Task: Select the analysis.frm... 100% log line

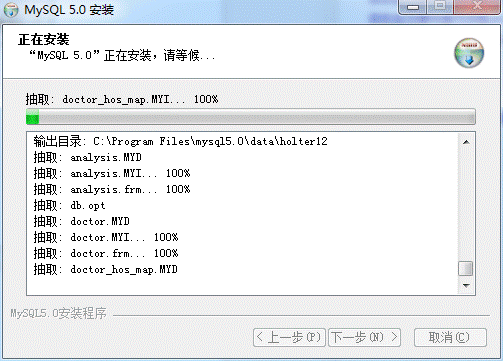Action: (x=112, y=189)
